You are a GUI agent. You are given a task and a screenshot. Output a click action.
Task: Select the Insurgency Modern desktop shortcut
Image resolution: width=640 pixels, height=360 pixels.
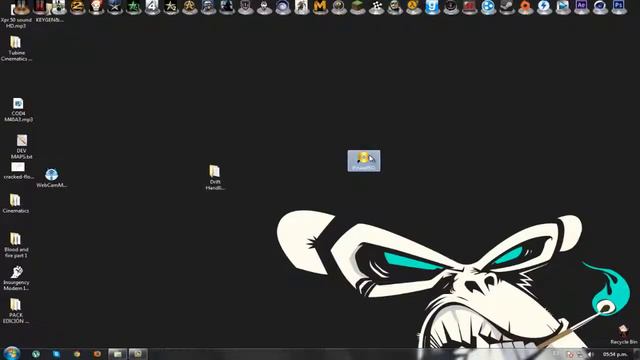(16, 278)
